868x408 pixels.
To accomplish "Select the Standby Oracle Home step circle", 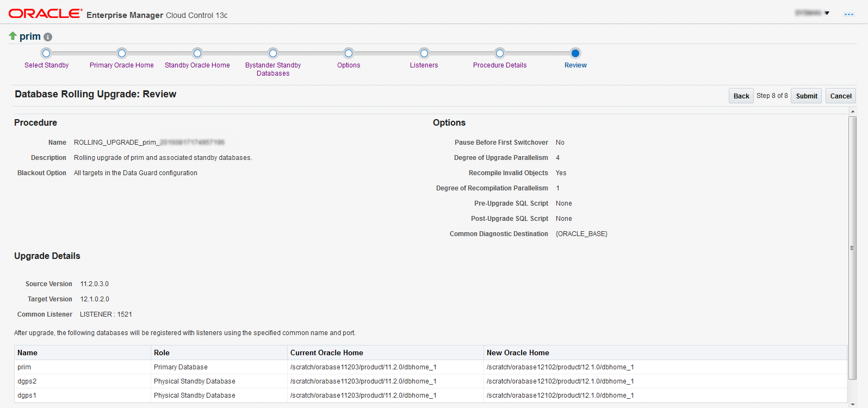I will (x=197, y=53).
